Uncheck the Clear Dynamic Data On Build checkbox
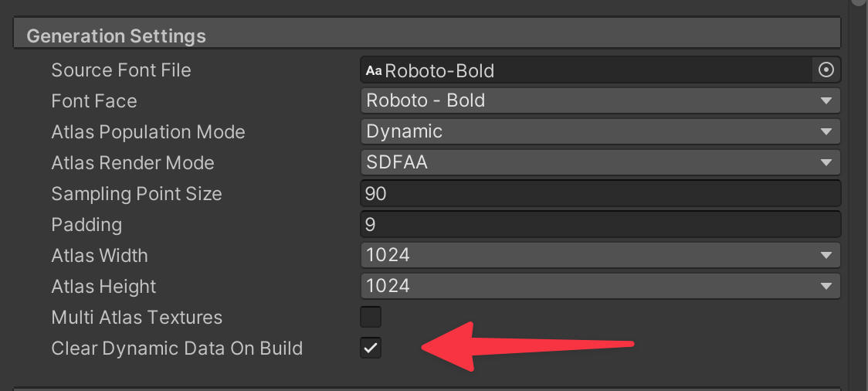The height and width of the screenshot is (391, 868). coord(371,348)
